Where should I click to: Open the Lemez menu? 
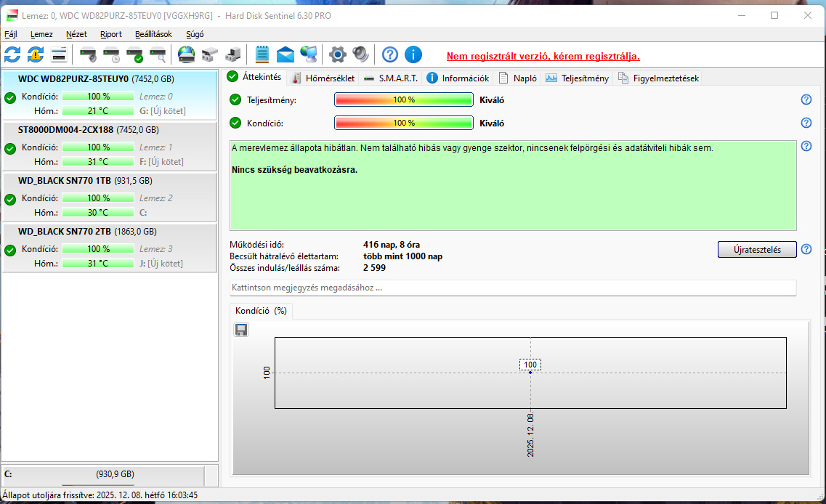(41, 34)
